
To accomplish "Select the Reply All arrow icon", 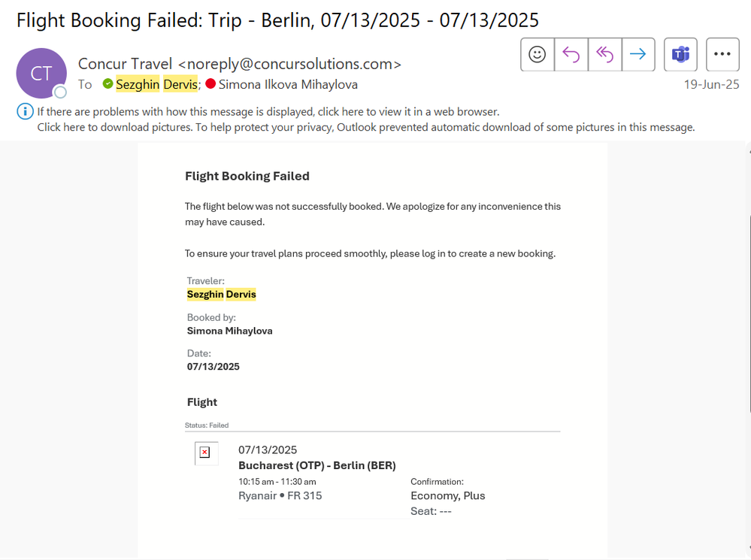I will (605, 54).
